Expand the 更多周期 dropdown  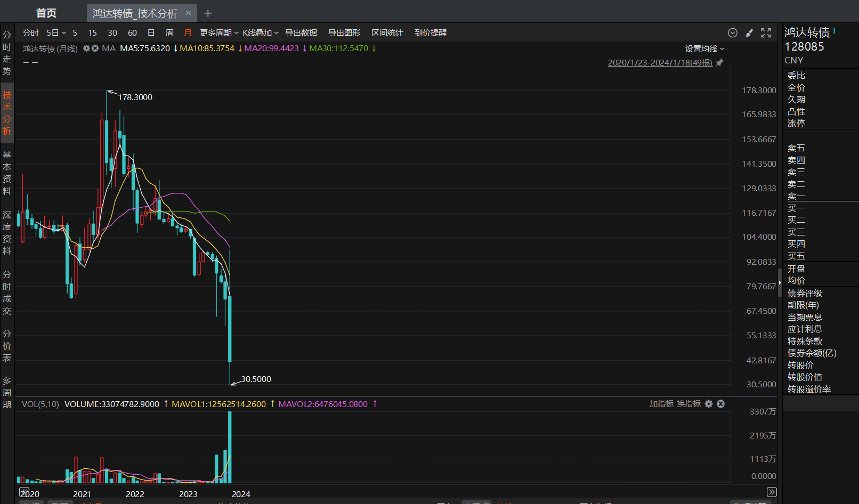click(219, 33)
